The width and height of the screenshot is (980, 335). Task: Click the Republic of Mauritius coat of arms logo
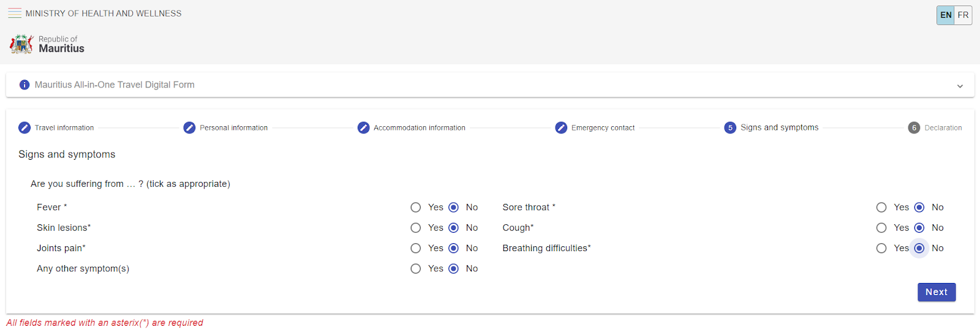[21, 44]
